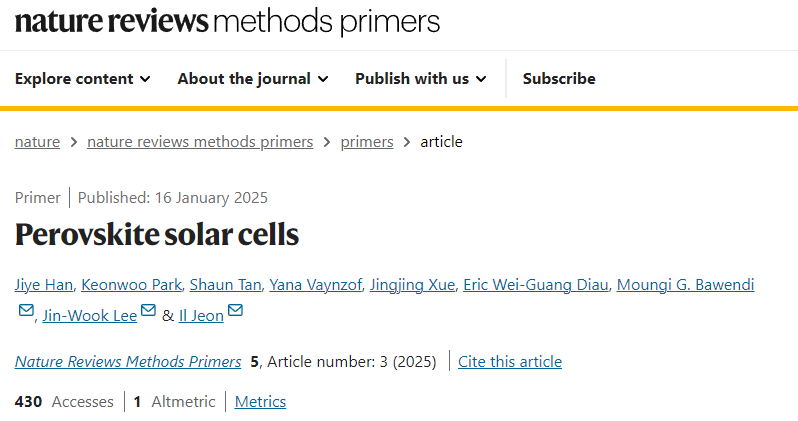
Task: Click the email envelope icon after Moungi G. Bawendi
Action: pyautogui.click(x=26, y=310)
